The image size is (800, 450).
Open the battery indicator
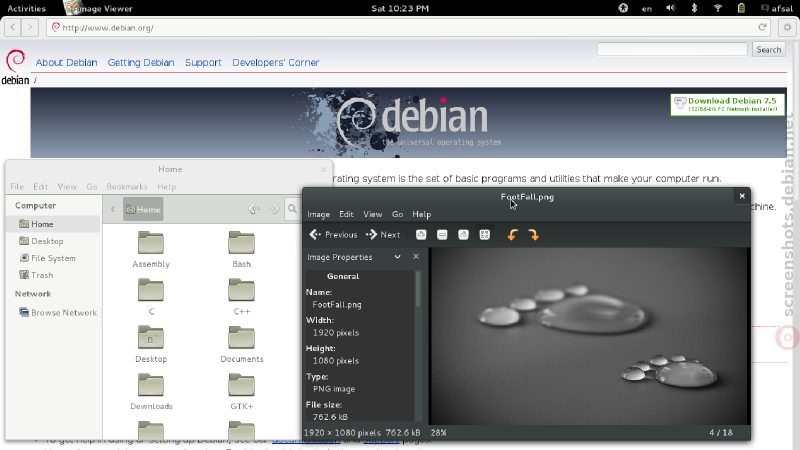pyautogui.click(x=741, y=8)
